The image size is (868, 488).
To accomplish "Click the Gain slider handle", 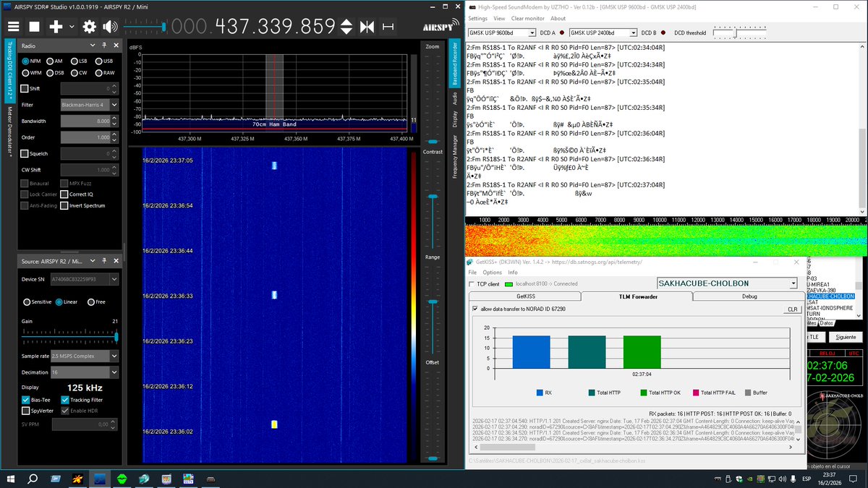I will point(116,337).
